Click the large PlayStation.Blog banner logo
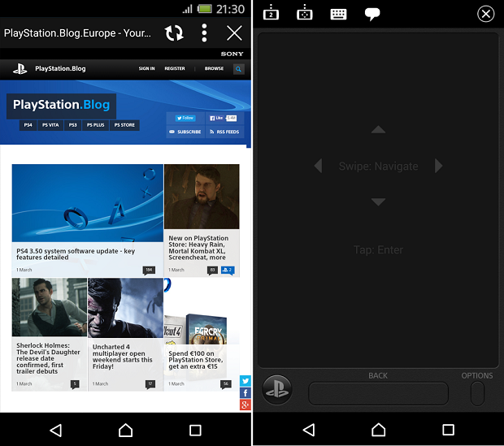Viewport: 504px width, 446px height. click(62, 106)
